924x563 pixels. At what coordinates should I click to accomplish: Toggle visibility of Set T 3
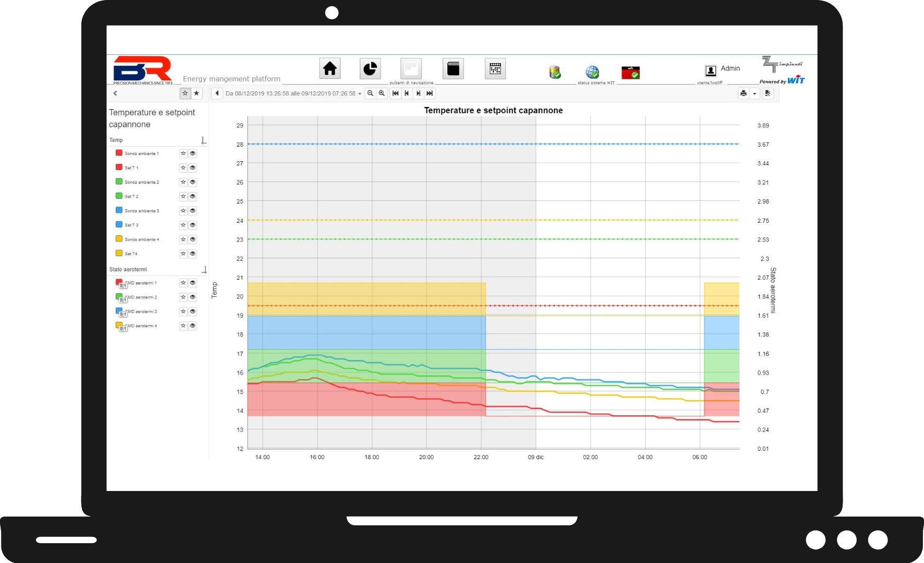[x=193, y=225]
